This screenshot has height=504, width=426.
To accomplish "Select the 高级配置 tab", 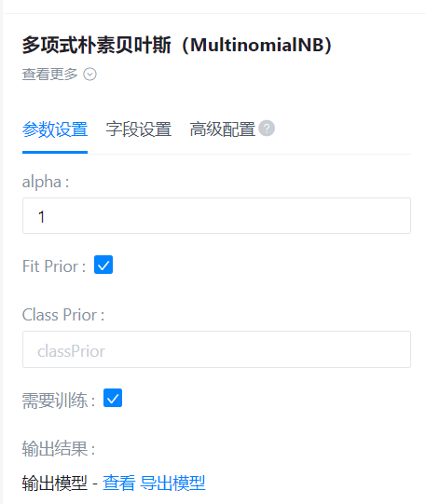I will coord(223,129).
